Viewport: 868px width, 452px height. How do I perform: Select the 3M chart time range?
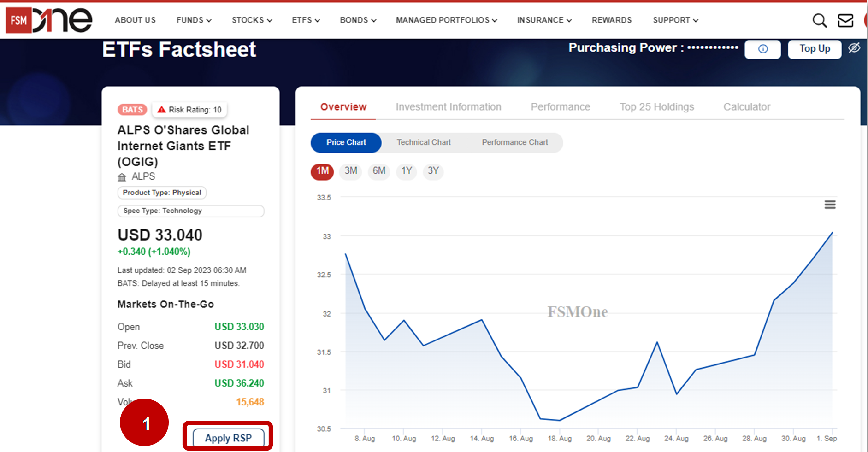tap(350, 171)
